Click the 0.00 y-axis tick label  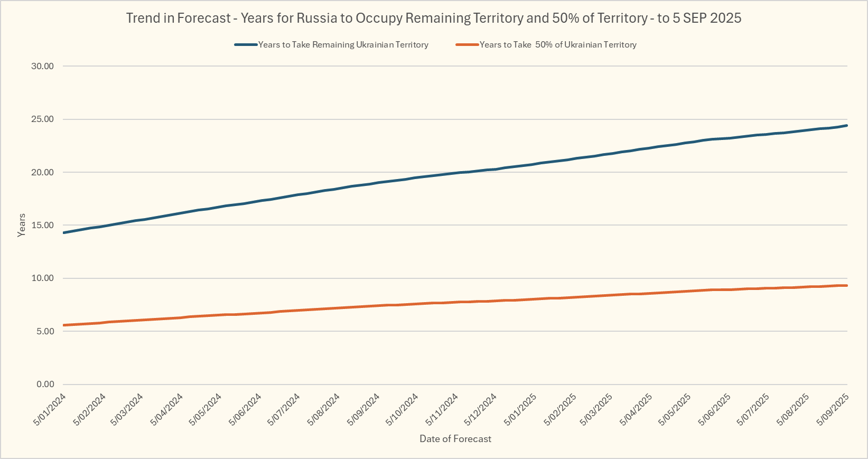click(45, 385)
